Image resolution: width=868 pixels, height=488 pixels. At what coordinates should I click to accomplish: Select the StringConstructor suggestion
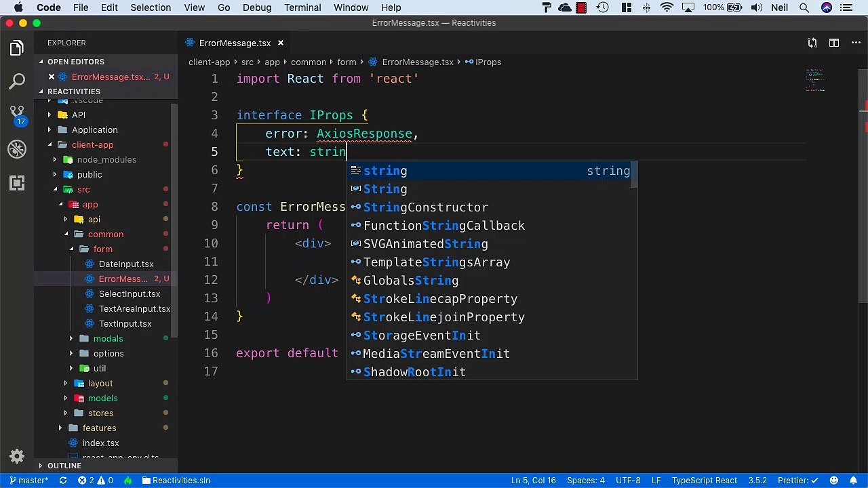point(492,207)
